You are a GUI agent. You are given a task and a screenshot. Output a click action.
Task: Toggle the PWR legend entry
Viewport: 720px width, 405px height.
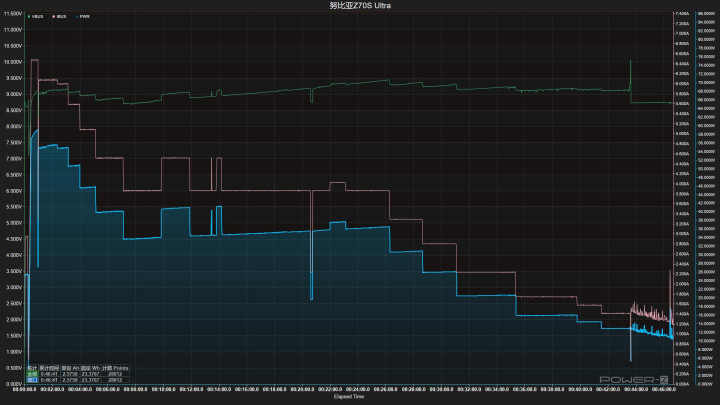[x=85, y=17]
